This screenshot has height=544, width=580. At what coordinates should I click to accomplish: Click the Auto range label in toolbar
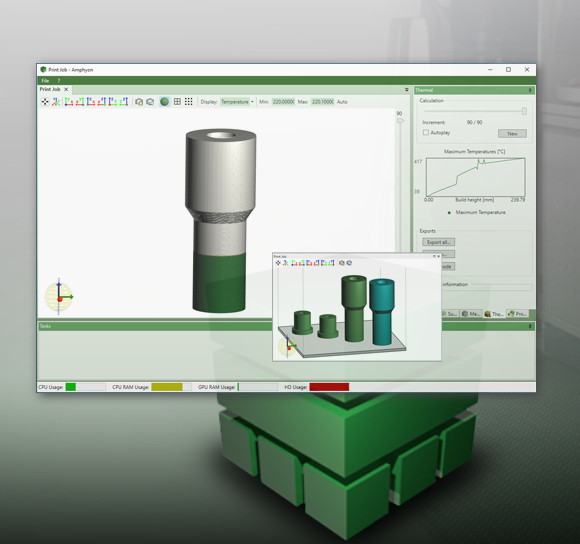pyautogui.click(x=342, y=102)
